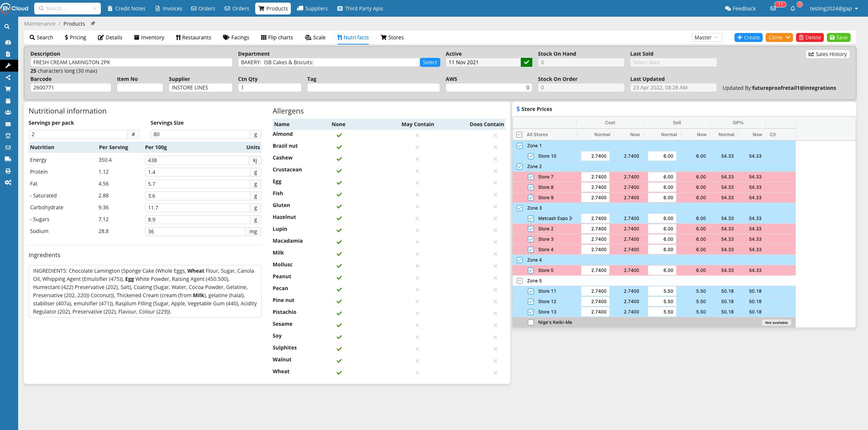
Task: Open the testing2024@gap user menu
Action: click(834, 9)
